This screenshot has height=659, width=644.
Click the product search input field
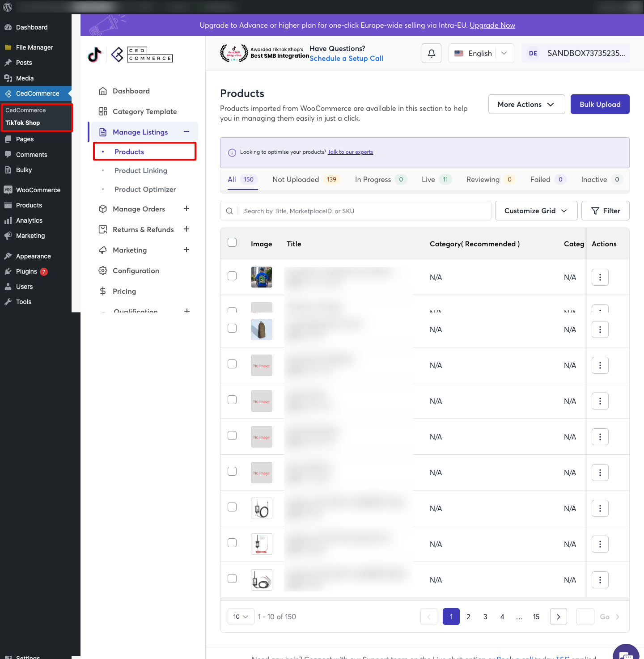tap(364, 211)
